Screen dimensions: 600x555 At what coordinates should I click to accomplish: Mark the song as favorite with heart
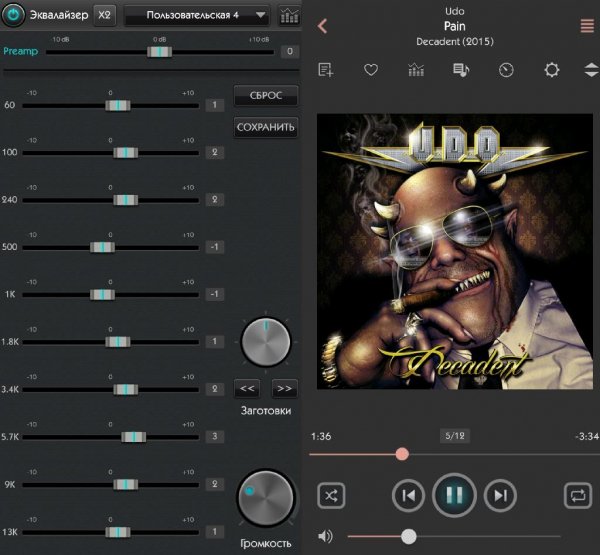(371, 70)
